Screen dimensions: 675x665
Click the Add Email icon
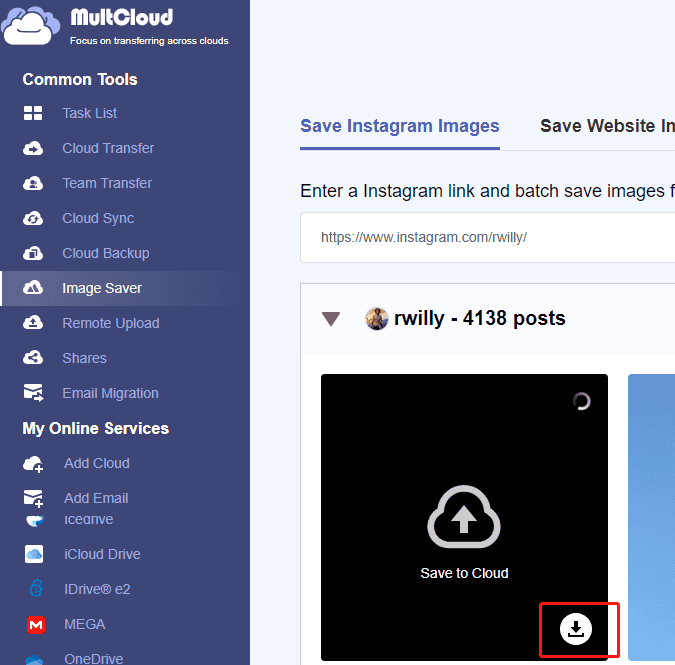(33, 498)
